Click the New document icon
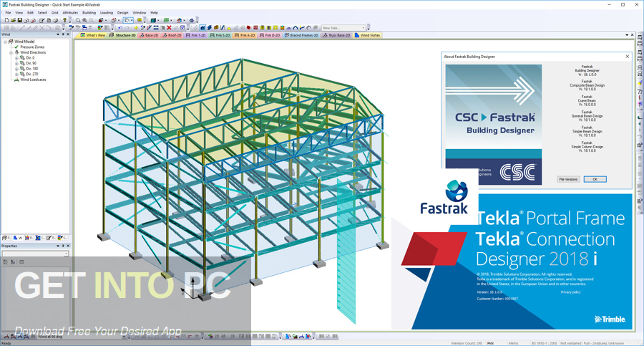The image size is (644, 346). (x=6, y=20)
